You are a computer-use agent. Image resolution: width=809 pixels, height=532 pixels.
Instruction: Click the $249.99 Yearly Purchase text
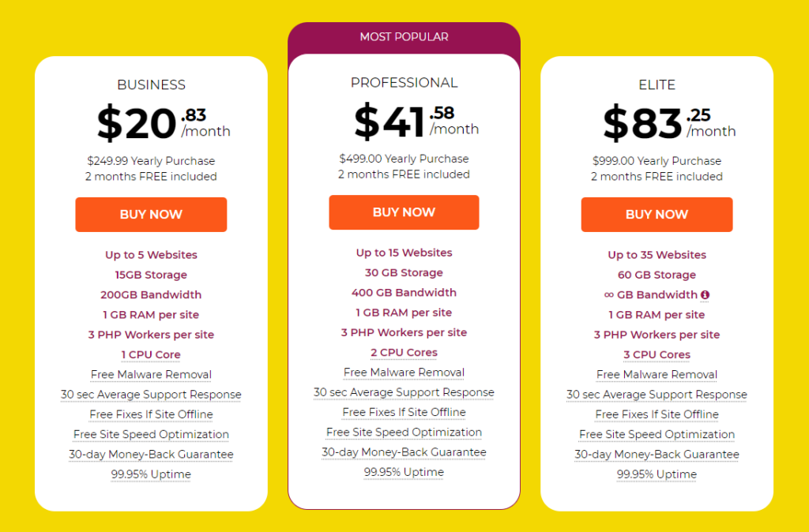tap(151, 161)
